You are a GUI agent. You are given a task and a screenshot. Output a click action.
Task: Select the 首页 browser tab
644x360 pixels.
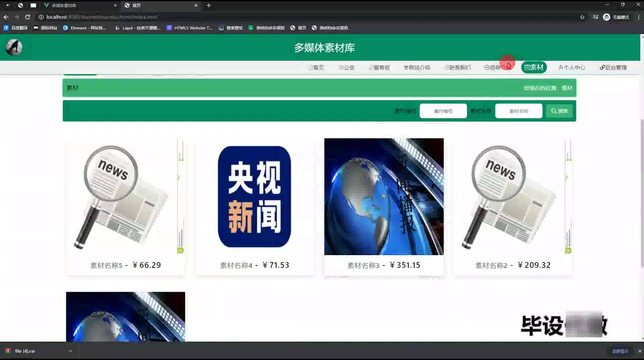tap(161, 5)
